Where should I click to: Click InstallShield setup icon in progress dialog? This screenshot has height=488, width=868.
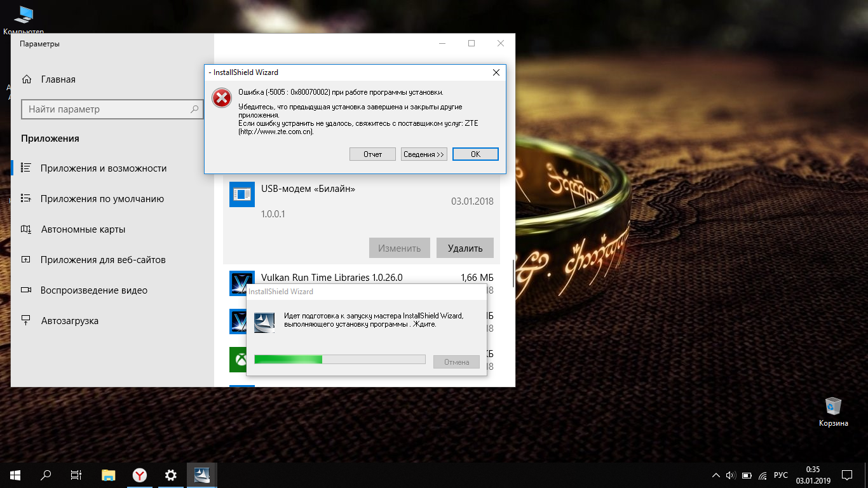point(264,323)
